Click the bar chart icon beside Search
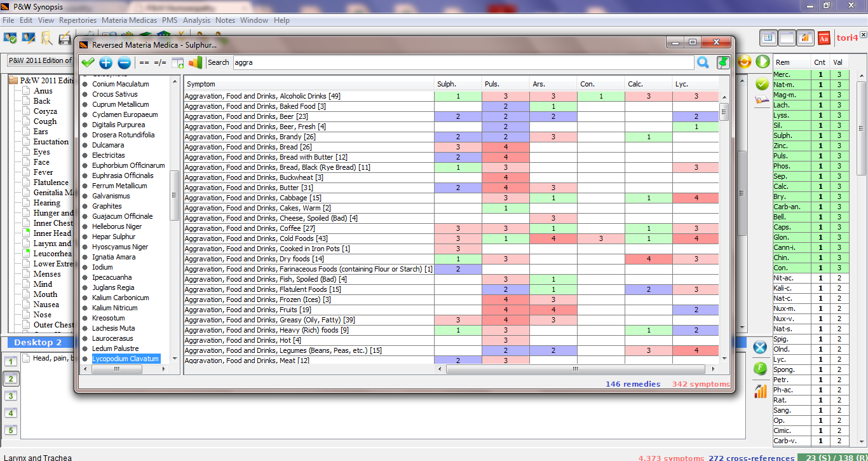Screen dimensions: 868x461 [x=195, y=62]
